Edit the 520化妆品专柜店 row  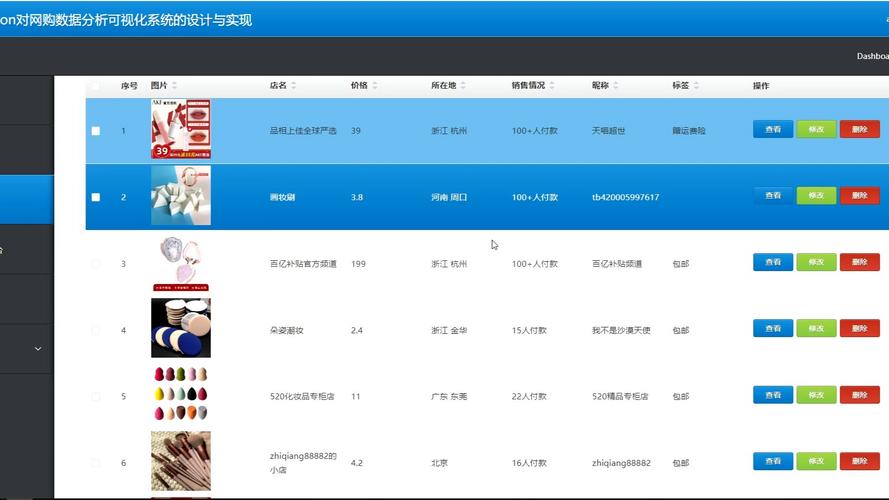coord(816,395)
